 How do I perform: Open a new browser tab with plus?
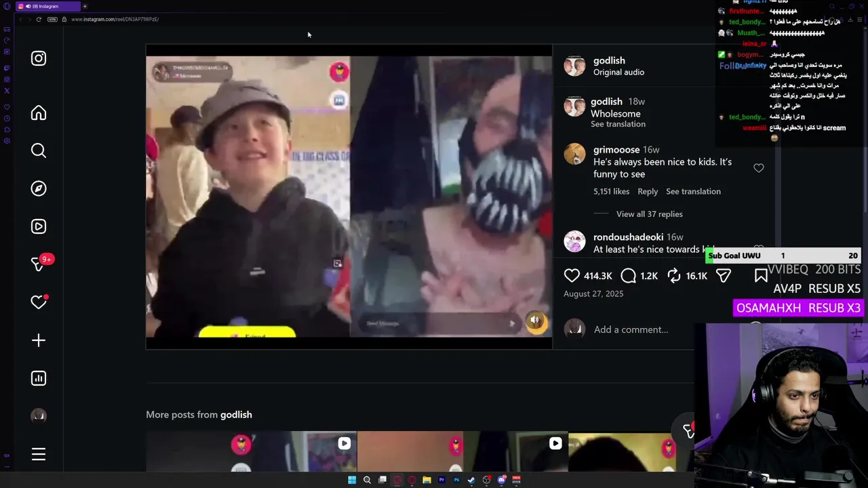click(85, 6)
